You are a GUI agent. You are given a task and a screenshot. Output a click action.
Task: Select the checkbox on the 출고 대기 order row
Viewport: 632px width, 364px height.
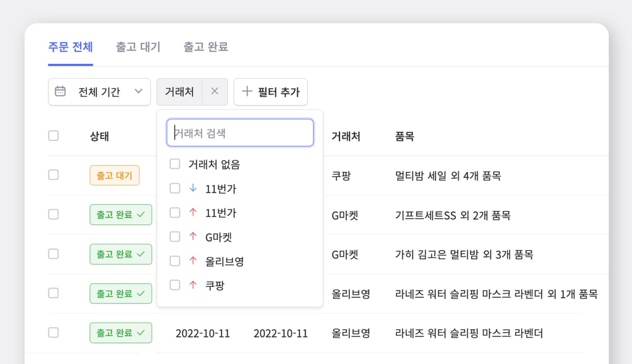(53, 174)
